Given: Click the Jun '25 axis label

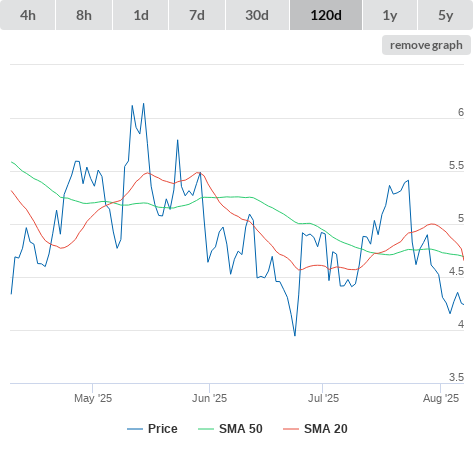Looking at the screenshot, I should (209, 398).
